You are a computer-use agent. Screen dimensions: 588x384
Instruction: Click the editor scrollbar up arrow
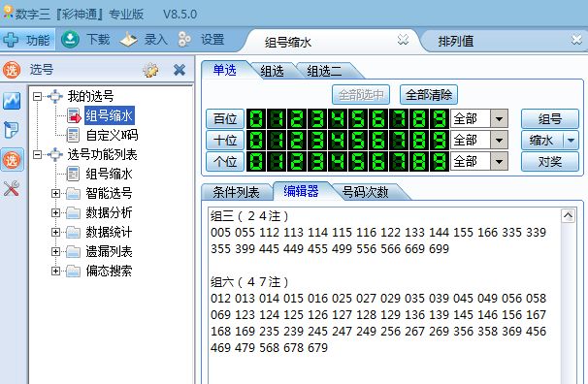[x=568, y=216]
